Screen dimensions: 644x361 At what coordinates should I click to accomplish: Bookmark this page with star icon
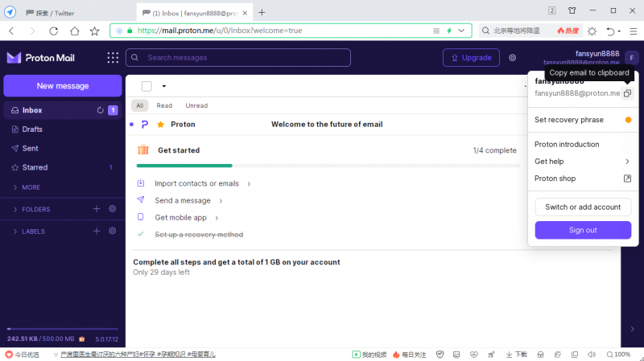(94, 31)
